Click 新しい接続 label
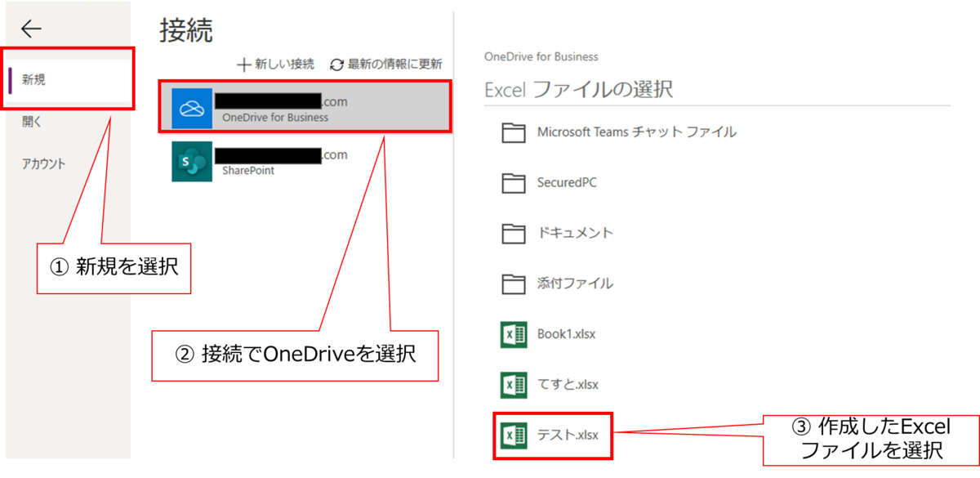Image resolution: width=980 pixels, height=478 pixels. point(284,65)
